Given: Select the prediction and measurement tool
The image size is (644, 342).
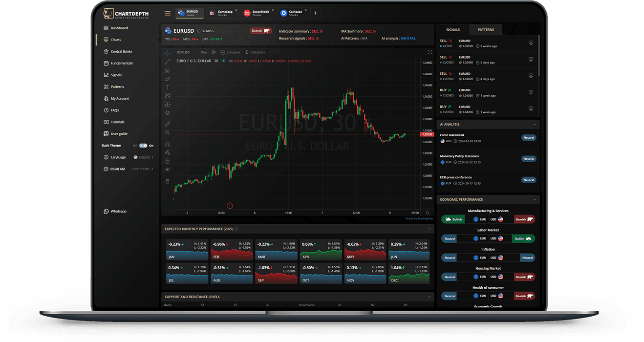Looking at the screenshot, I should click(x=168, y=104).
